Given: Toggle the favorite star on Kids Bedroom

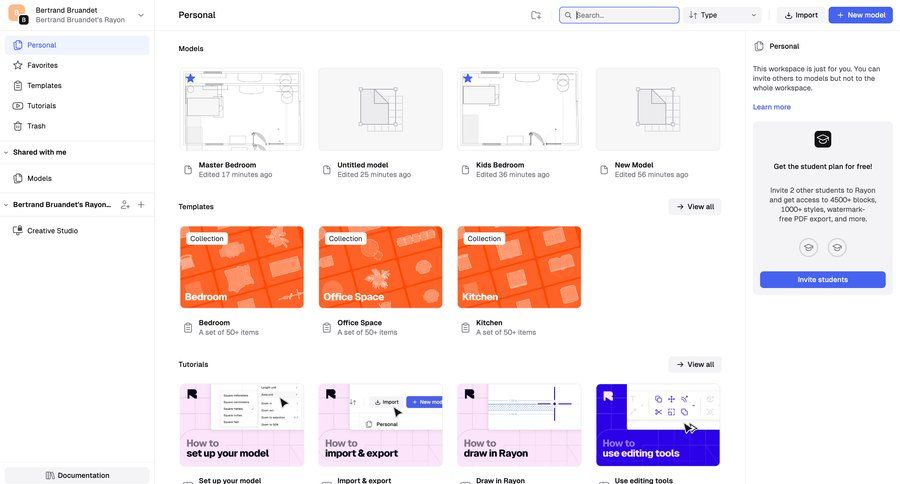Looking at the screenshot, I should (x=468, y=78).
